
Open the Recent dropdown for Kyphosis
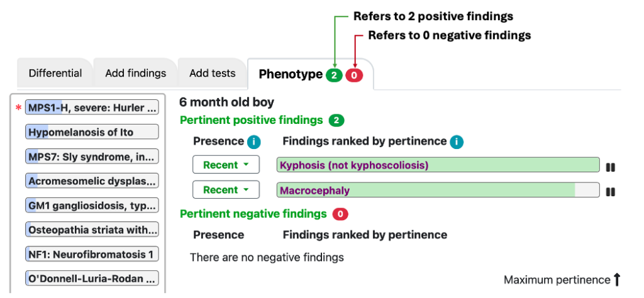pos(226,165)
